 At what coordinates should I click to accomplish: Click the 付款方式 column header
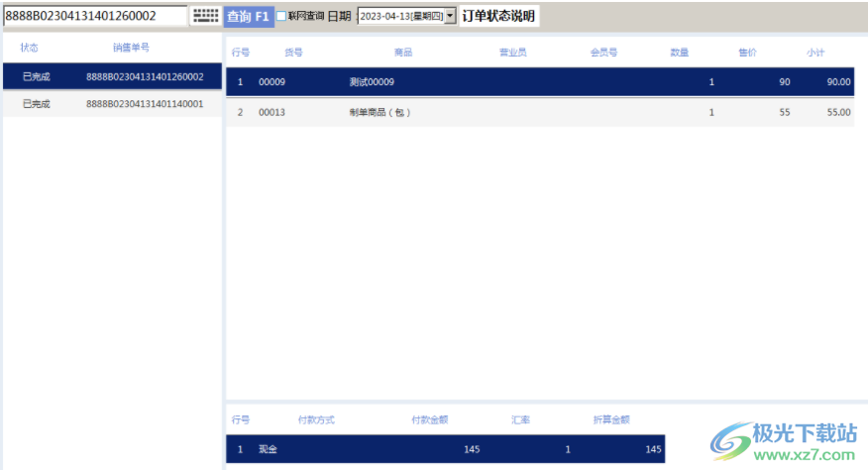pyautogui.click(x=316, y=420)
